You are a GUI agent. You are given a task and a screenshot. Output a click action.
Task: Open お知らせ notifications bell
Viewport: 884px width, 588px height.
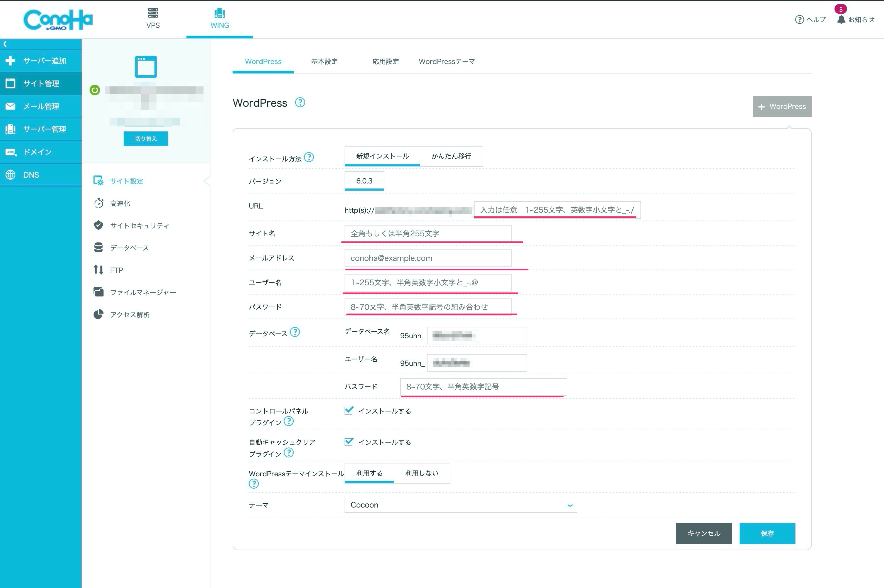pyautogui.click(x=856, y=19)
